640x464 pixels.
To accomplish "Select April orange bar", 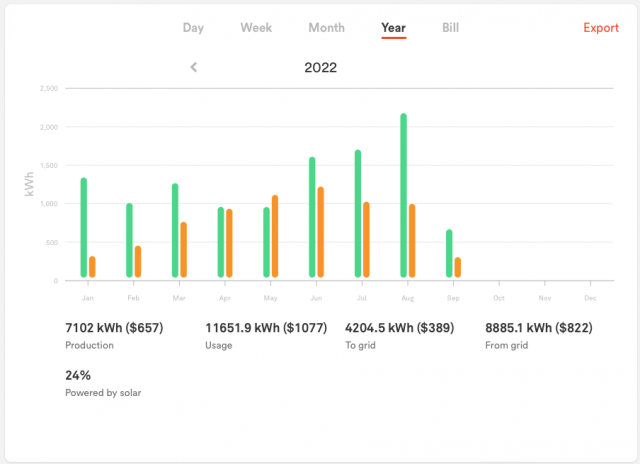I will tap(229, 243).
